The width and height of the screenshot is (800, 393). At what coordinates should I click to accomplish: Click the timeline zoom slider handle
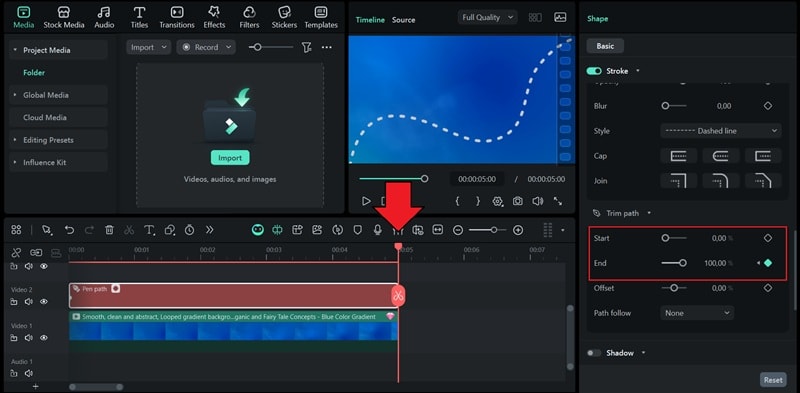click(494, 230)
